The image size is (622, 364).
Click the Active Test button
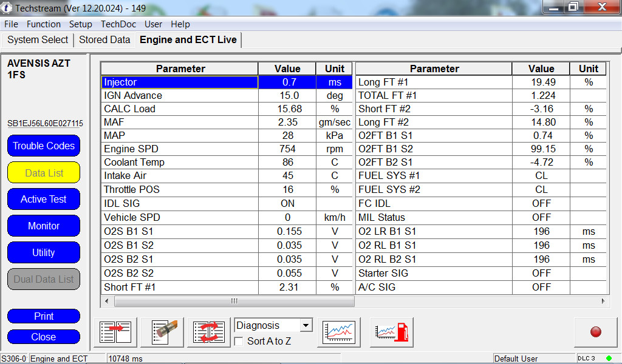(x=44, y=200)
